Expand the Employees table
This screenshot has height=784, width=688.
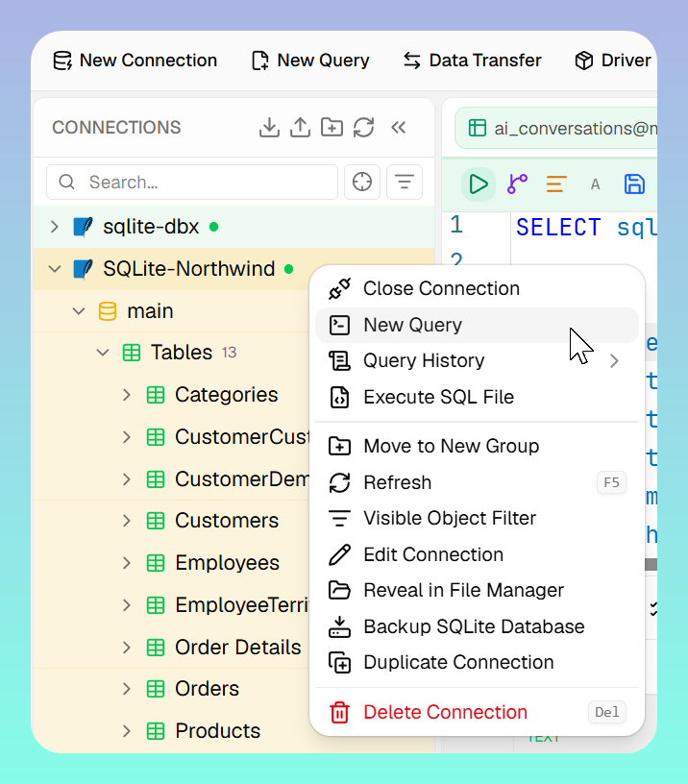click(x=127, y=563)
